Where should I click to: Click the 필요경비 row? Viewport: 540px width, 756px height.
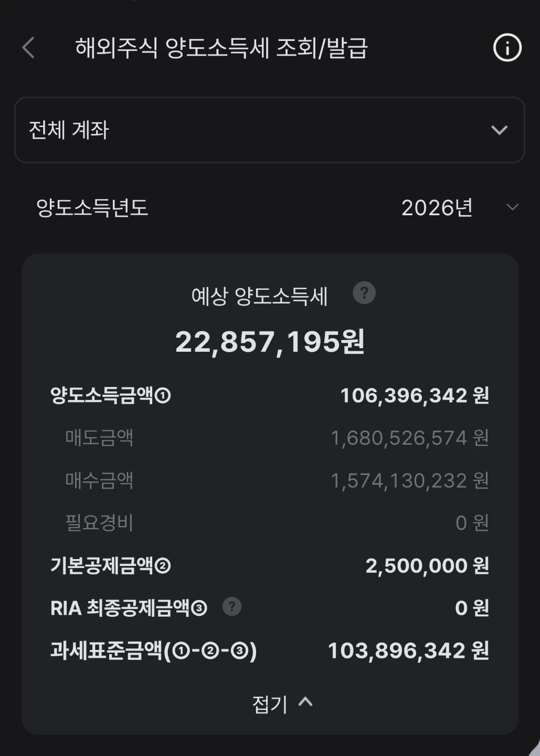point(270,523)
